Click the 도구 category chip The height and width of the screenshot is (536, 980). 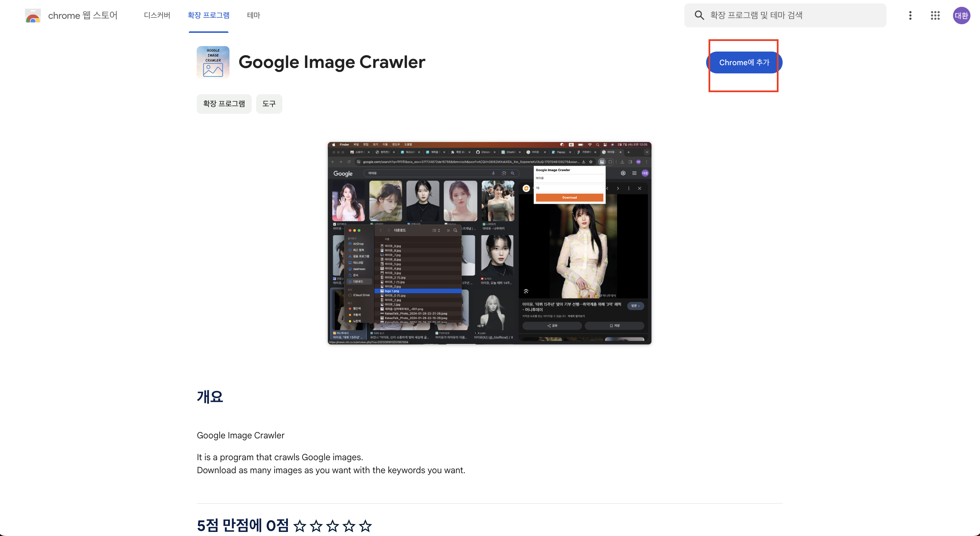pos(269,103)
